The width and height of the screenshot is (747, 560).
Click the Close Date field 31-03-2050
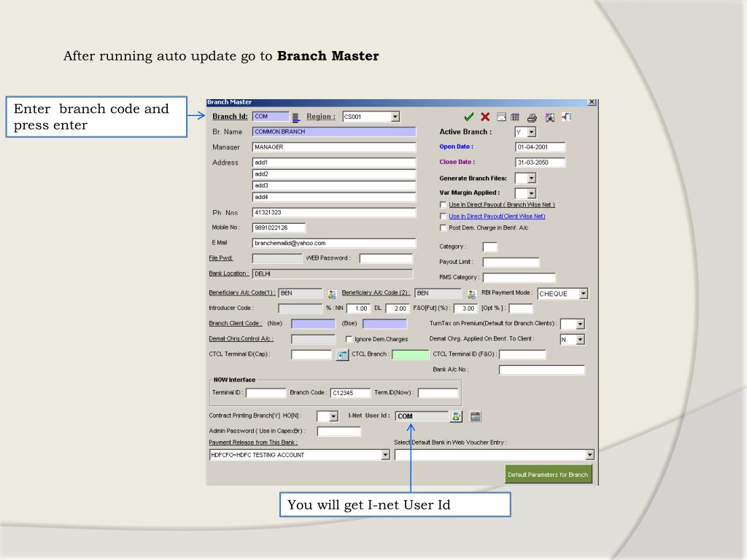point(541,163)
